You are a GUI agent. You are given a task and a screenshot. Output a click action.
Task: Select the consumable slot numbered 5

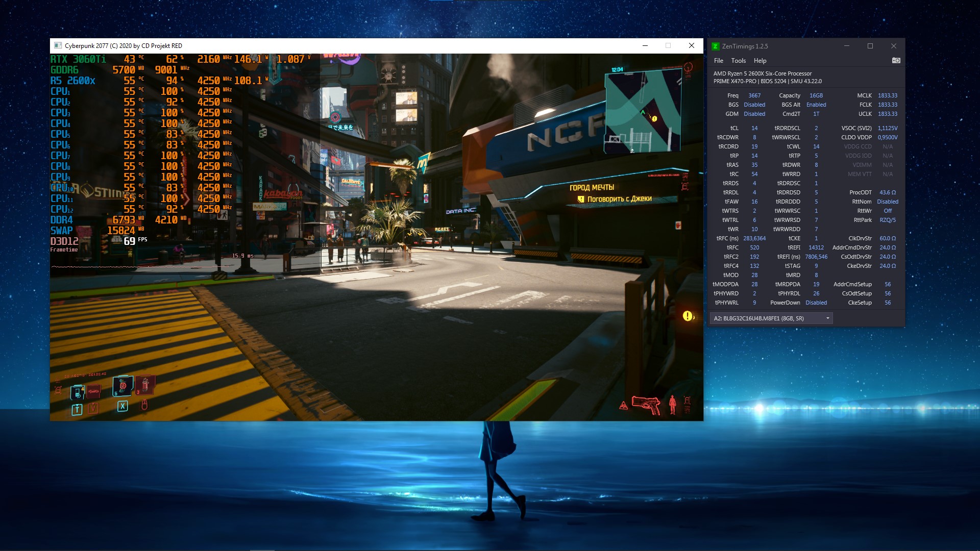point(123,386)
